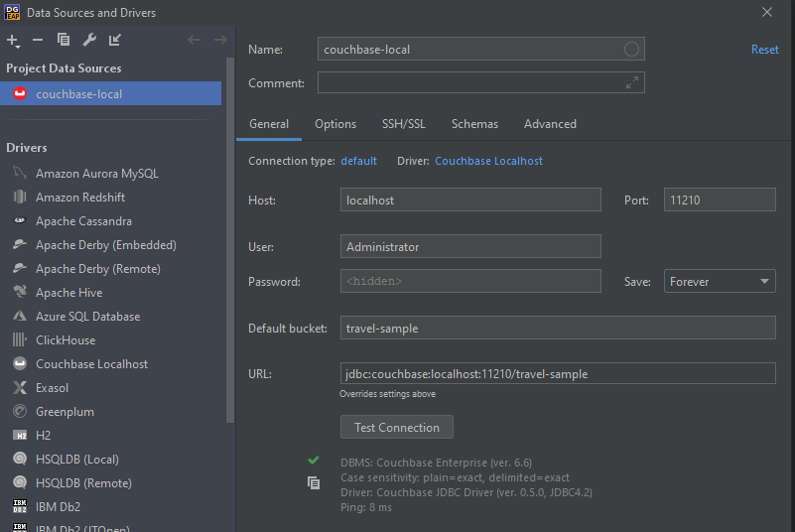The height and width of the screenshot is (532, 795).
Task: Select the Amazon Redshift driver entry
Action: 110,198
